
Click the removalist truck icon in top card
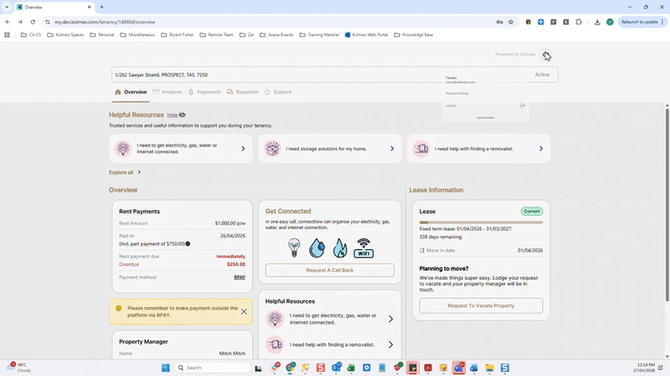pos(421,149)
